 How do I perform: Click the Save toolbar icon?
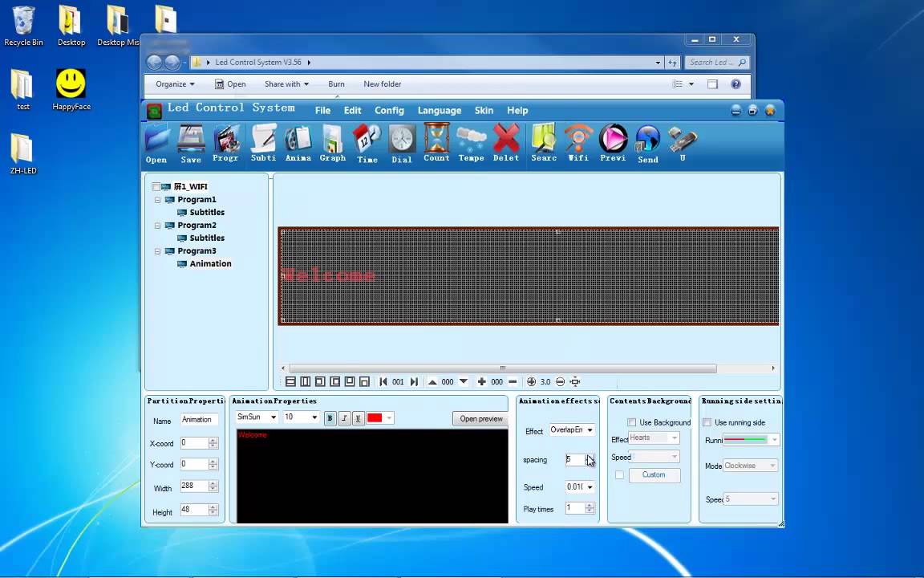(191, 144)
